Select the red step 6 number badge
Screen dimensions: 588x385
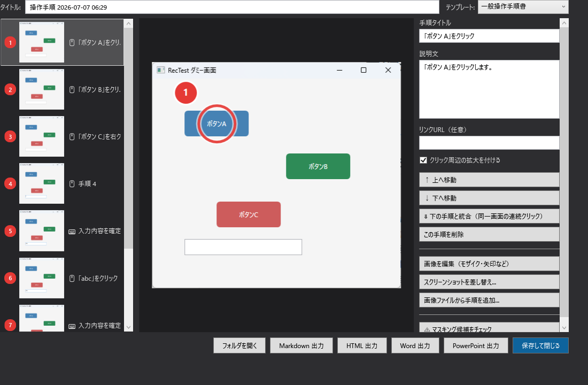pos(10,279)
